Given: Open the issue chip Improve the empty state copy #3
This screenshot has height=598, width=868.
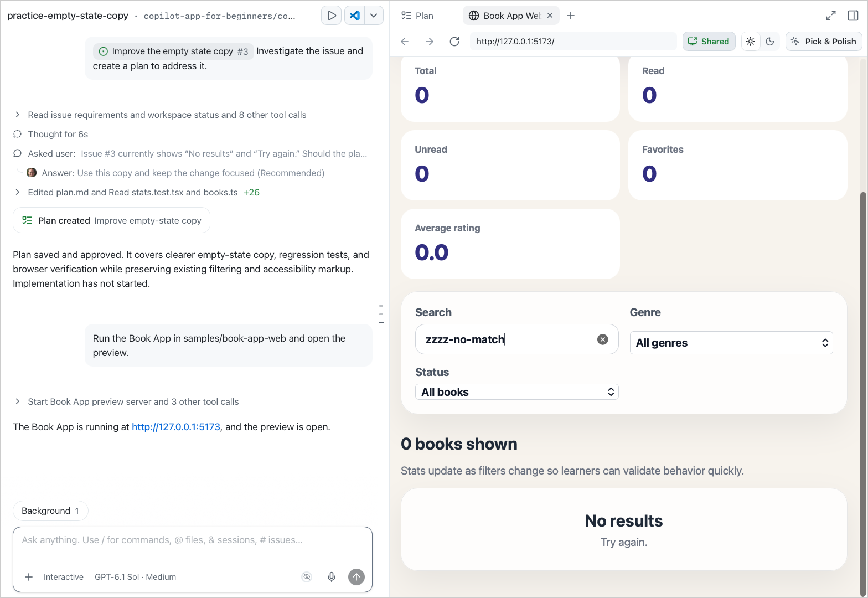Looking at the screenshot, I should (173, 51).
